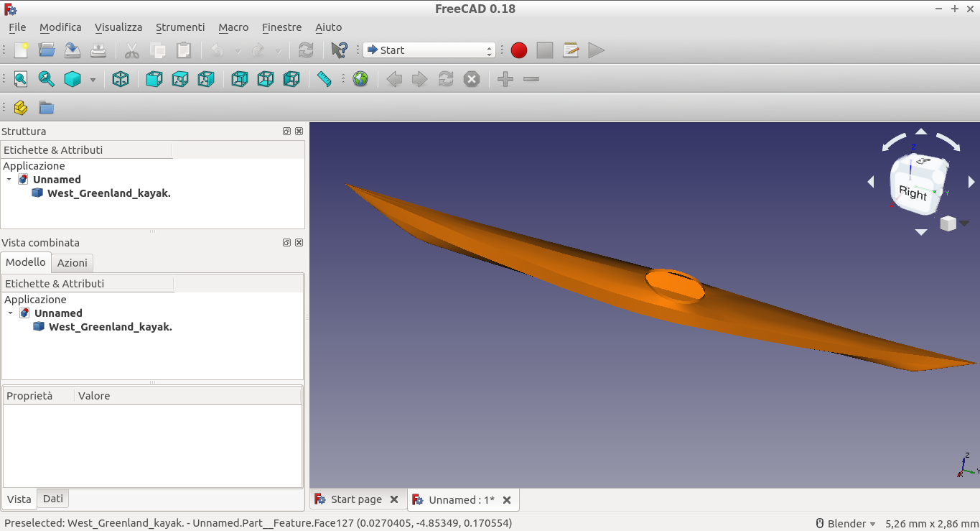Open the Macro menu
The height and width of the screenshot is (531, 980).
point(233,27)
